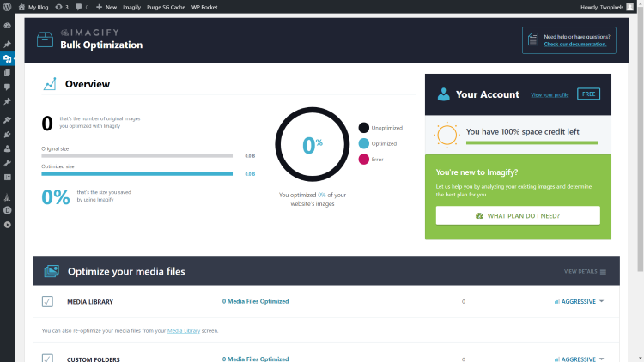
Task: Open the Tools wrench sidebar icon
Action: click(x=8, y=163)
